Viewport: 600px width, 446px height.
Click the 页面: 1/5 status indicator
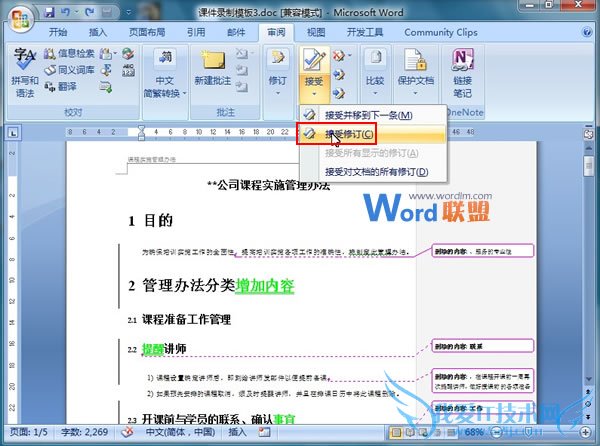tap(29, 432)
